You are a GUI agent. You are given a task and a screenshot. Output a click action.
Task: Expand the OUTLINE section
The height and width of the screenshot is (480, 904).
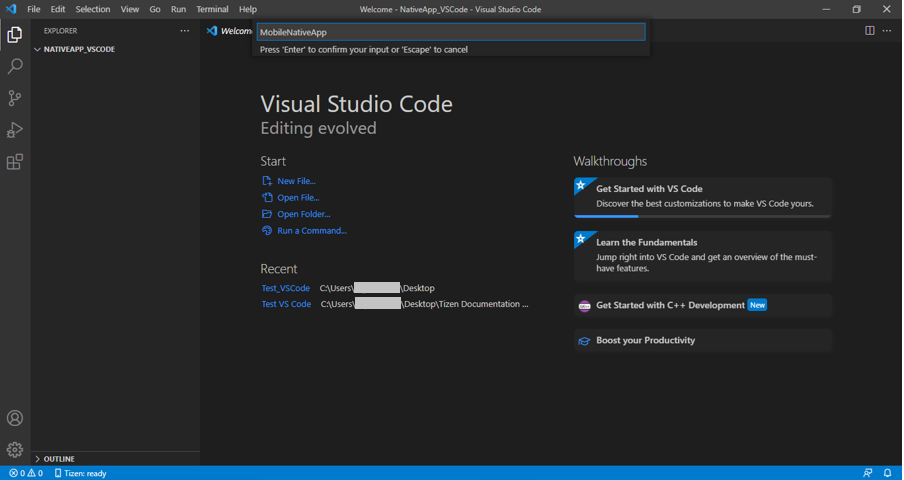pyautogui.click(x=58, y=459)
